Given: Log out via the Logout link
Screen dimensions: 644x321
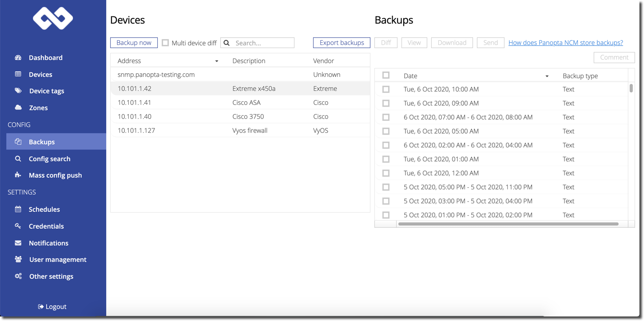Looking at the screenshot, I should 52,307.
